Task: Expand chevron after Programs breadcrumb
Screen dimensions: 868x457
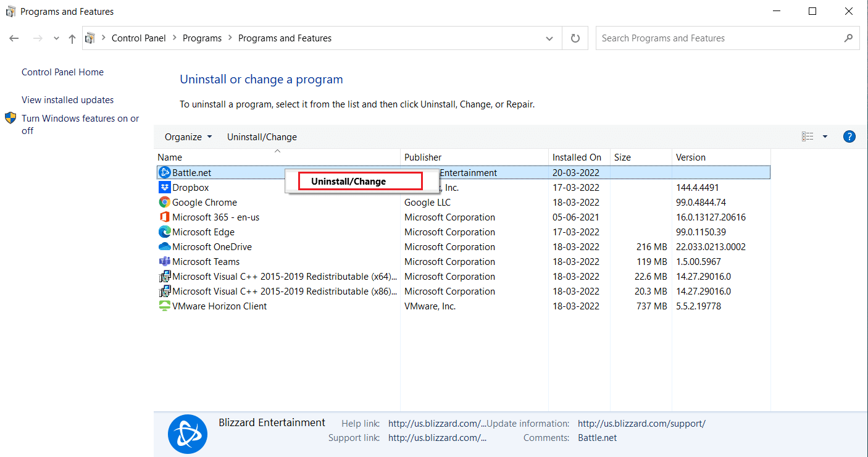Action: 230,38
